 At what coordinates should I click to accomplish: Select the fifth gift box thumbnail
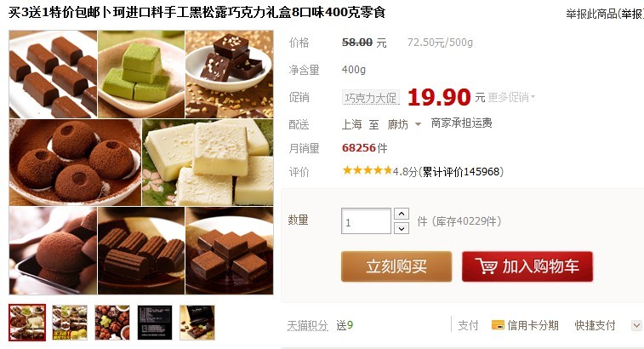(197, 323)
